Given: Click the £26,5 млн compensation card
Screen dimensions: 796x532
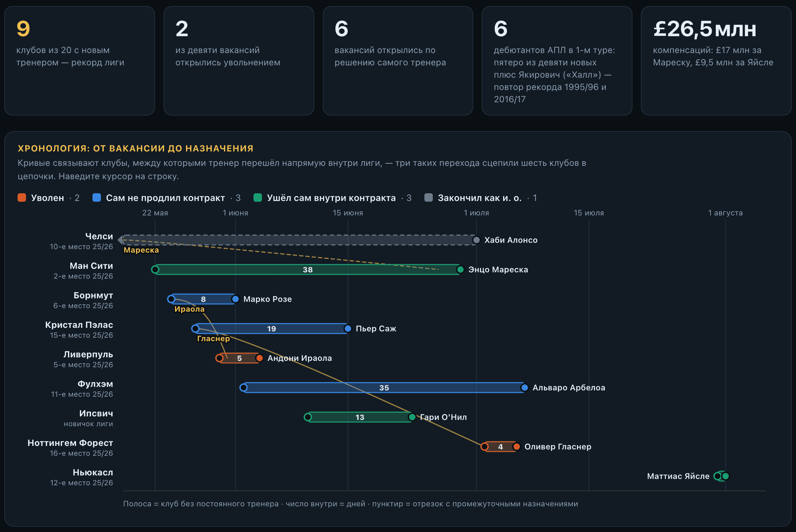Looking at the screenshot, I should [x=716, y=61].
